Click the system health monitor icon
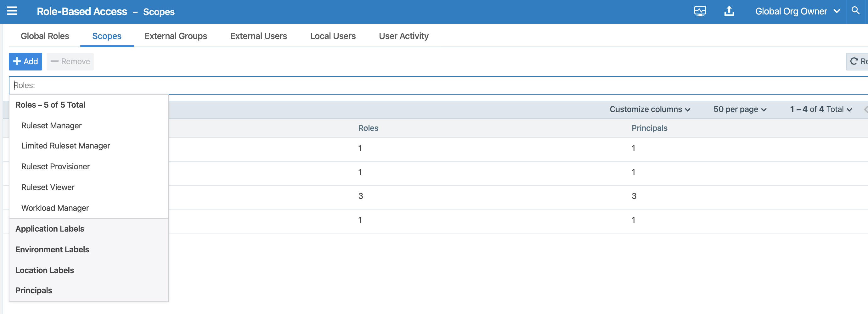 click(x=701, y=11)
